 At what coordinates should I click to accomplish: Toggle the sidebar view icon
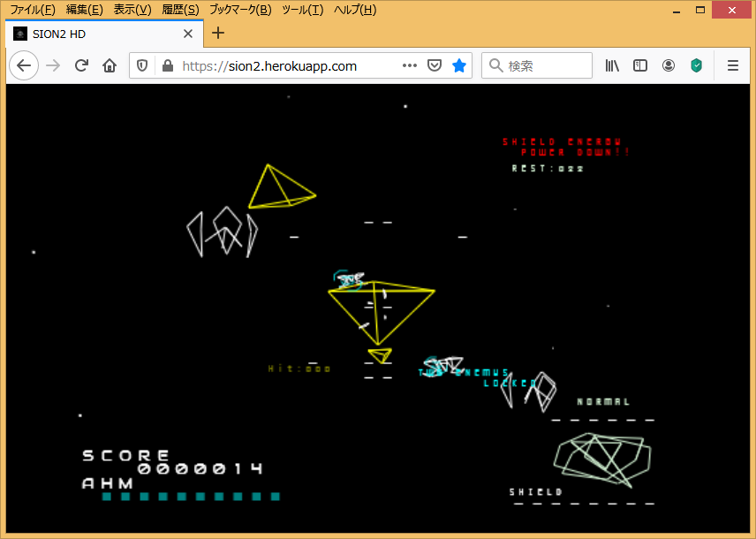pos(640,65)
